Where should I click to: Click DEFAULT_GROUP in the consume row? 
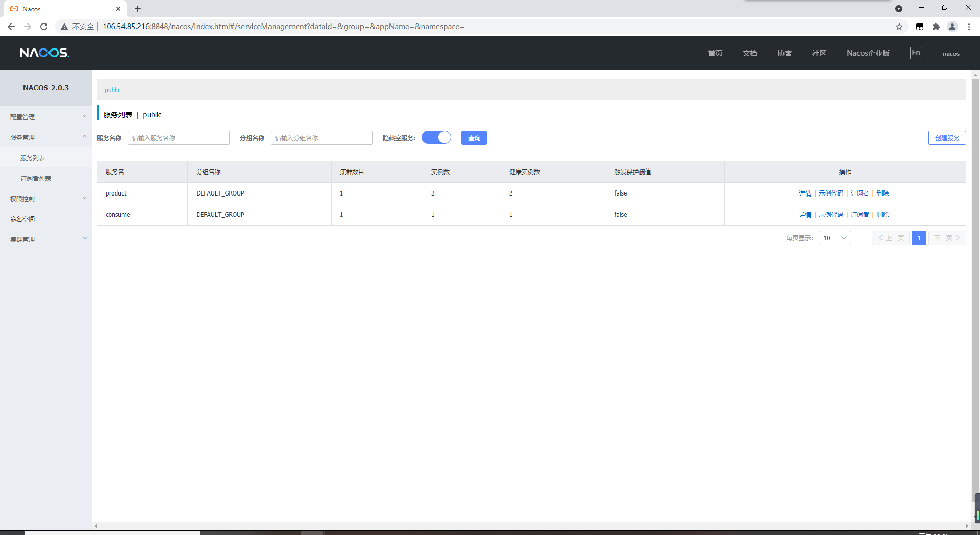pos(220,215)
